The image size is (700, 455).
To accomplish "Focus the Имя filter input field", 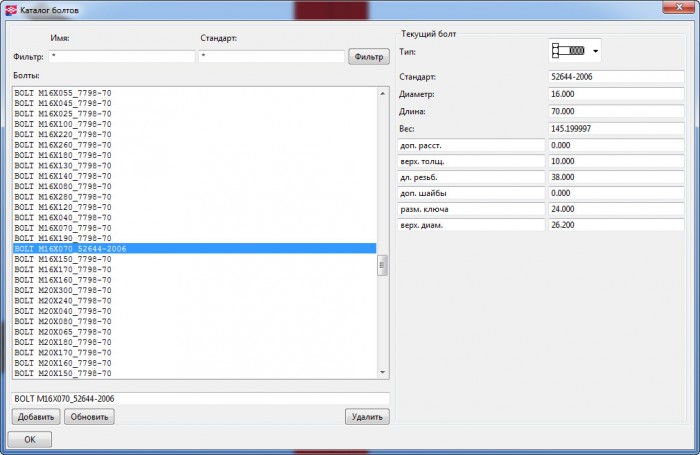I will click(x=121, y=56).
